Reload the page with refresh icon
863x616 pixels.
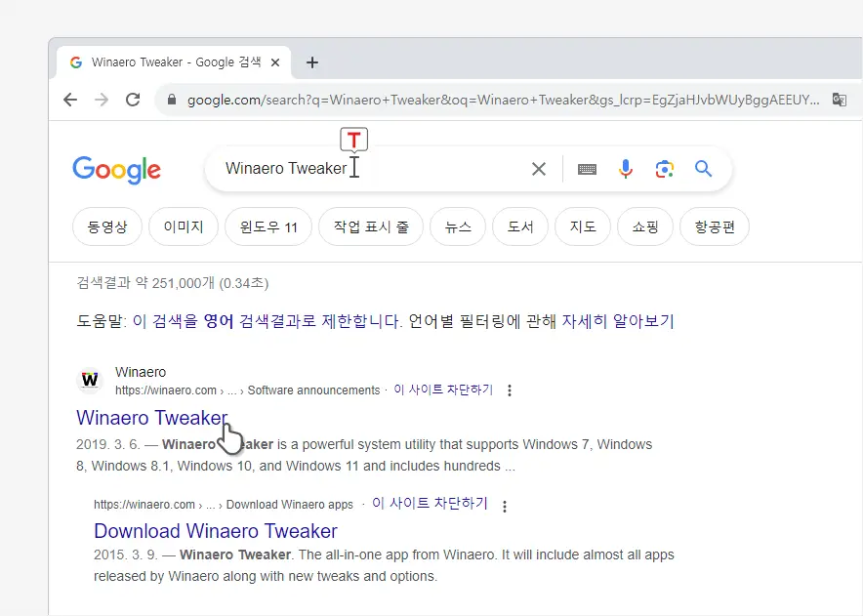coord(133,100)
